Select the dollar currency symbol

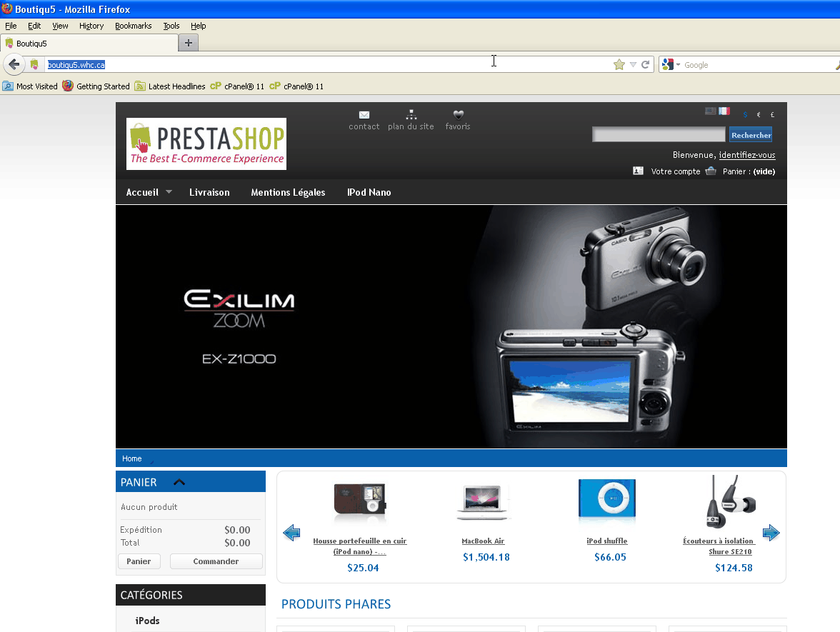pos(745,114)
